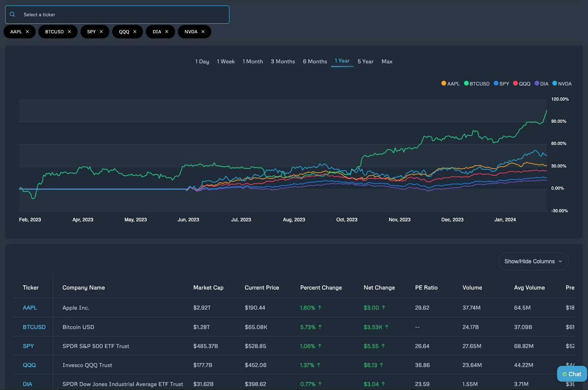Switch chart range to 5 Year
Image resolution: width=588 pixels, height=390 pixels.
pos(365,61)
